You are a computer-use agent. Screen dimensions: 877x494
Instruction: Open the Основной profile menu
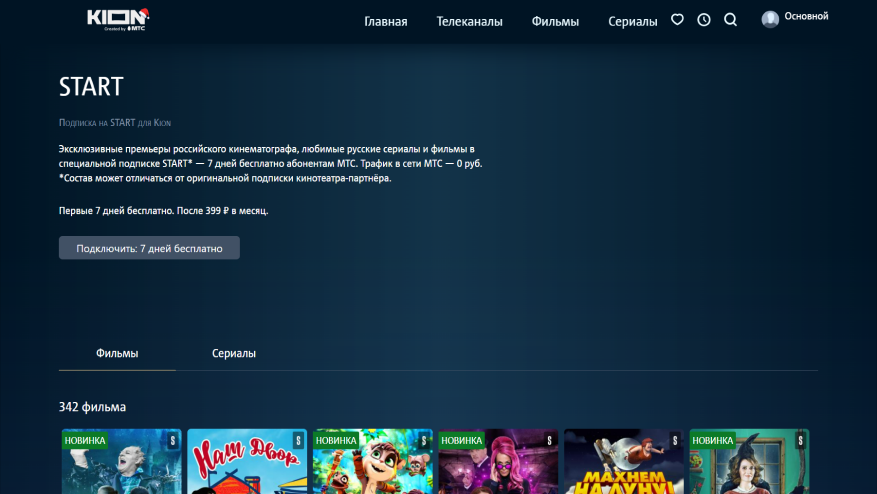coord(806,17)
